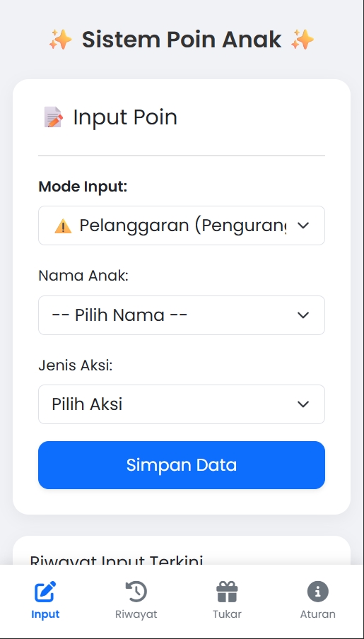364x639 pixels.
Task: Click the Riwayat Input Terkini card heading
Action: (x=117, y=560)
